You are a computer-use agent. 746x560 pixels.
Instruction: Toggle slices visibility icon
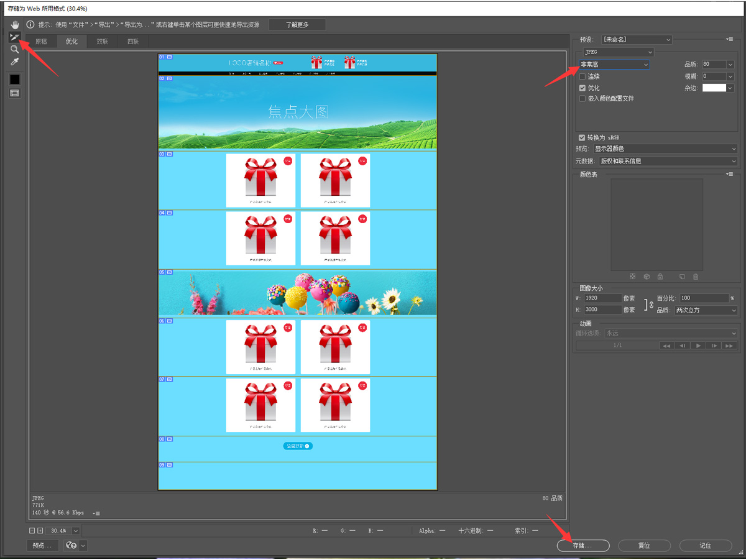(x=15, y=93)
